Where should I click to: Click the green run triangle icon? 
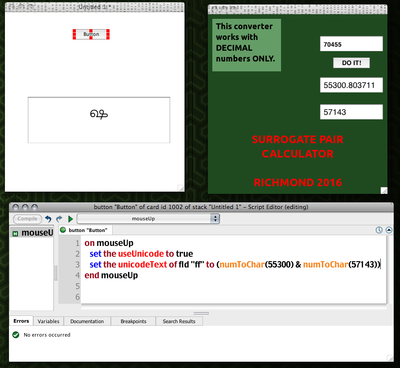[x=70, y=219]
